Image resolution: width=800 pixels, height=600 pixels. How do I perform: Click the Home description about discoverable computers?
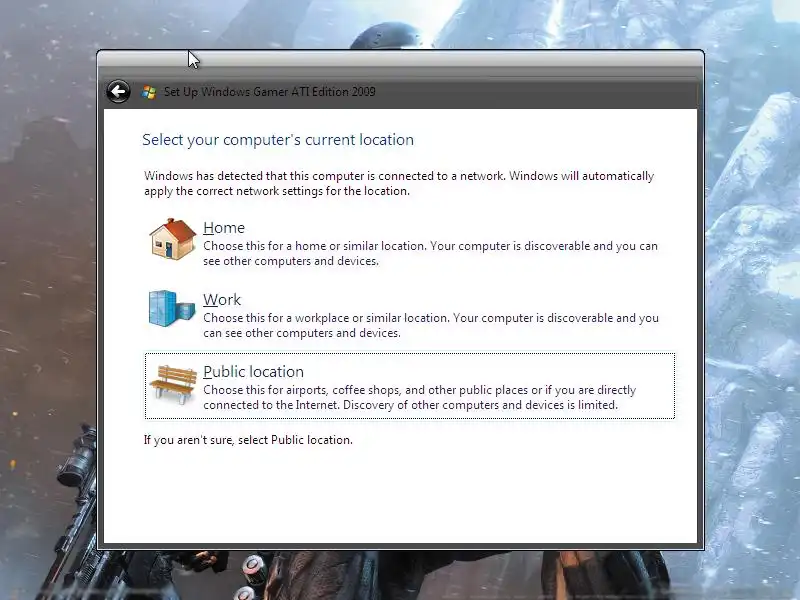coord(430,254)
